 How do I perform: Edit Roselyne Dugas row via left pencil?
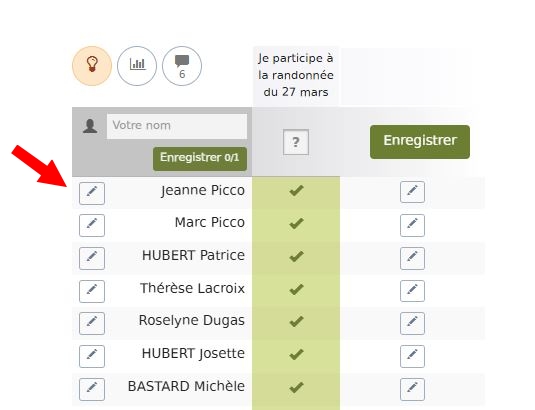pos(92,323)
